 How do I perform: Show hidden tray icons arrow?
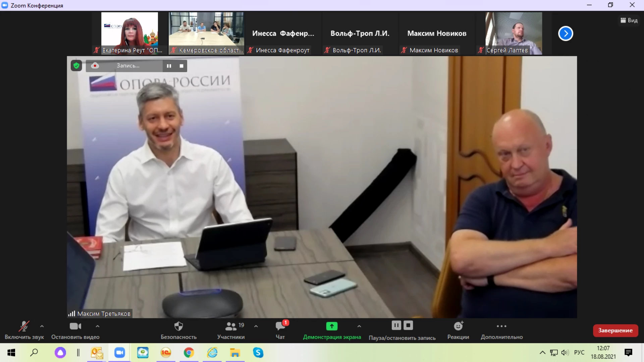[542, 353]
